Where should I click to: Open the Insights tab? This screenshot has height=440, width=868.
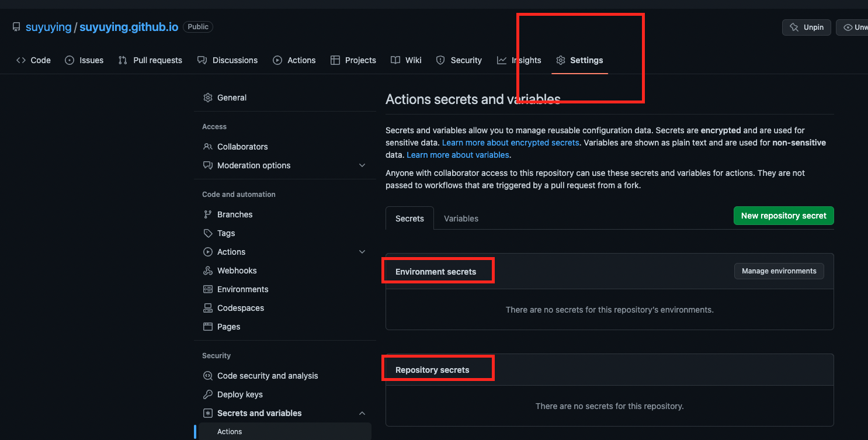tap(519, 60)
